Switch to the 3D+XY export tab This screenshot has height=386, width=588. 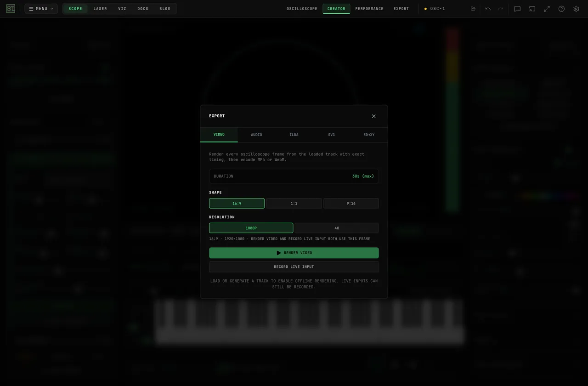click(x=369, y=135)
